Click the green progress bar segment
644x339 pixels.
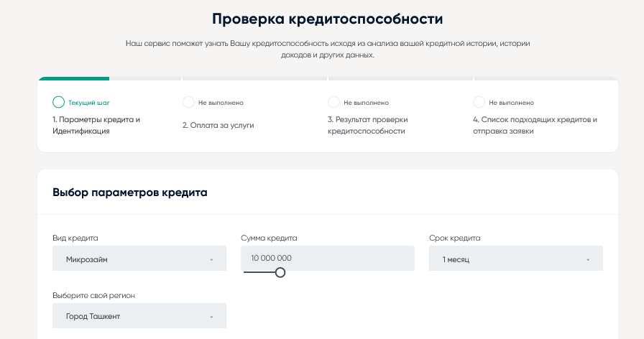(x=74, y=78)
